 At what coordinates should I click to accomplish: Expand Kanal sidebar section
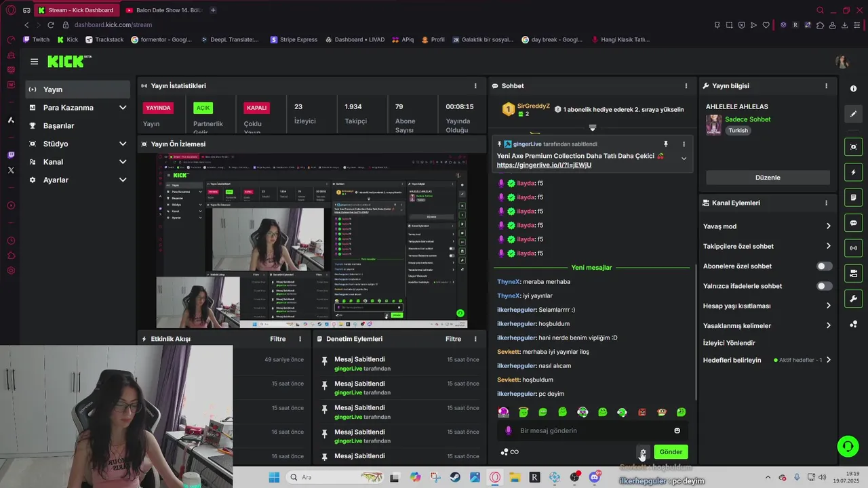(78, 162)
